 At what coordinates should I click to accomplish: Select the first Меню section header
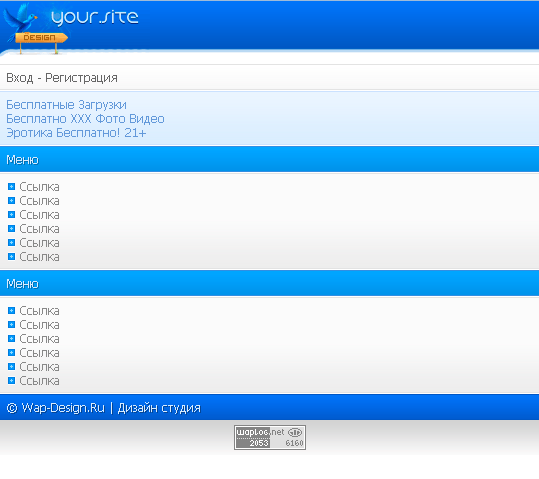[270, 159]
